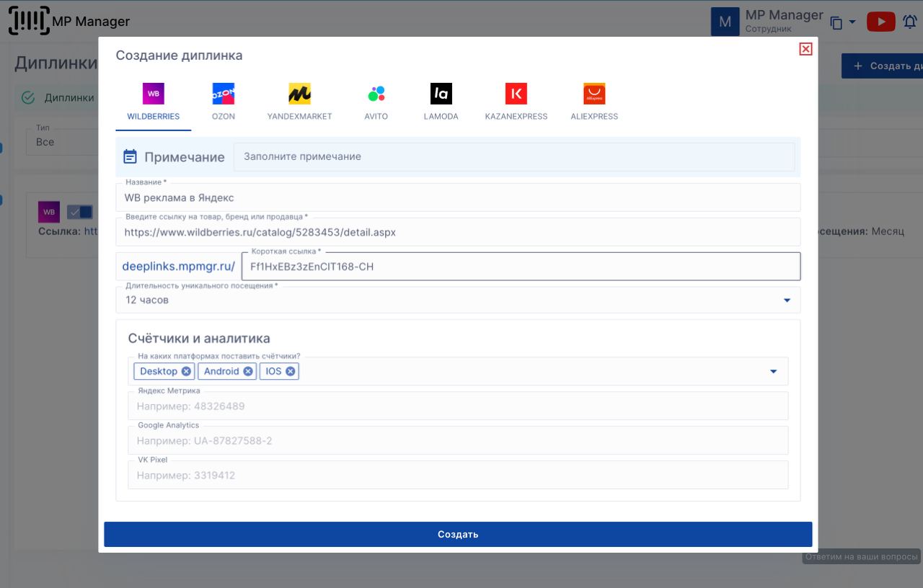
Task: Select the Ozon marketplace icon
Action: coord(223,94)
